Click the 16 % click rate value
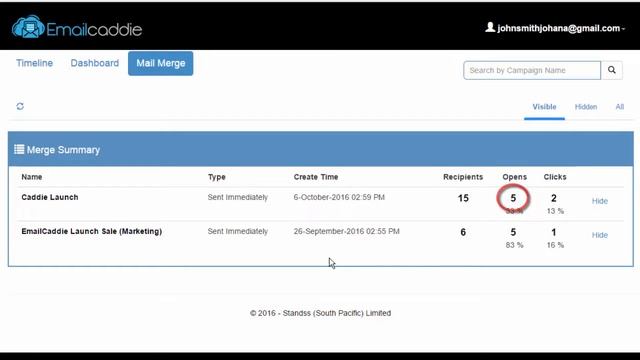The image size is (640, 360). click(555, 245)
